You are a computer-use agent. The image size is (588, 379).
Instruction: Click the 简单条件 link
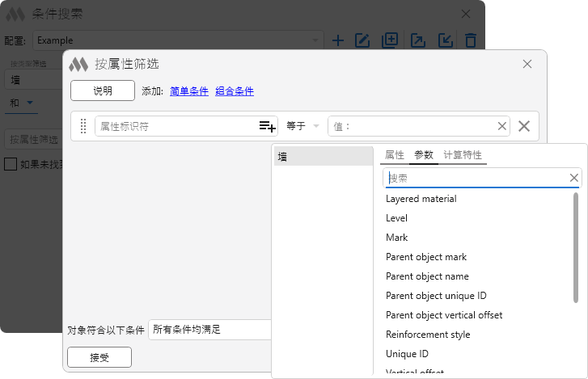[189, 91]
